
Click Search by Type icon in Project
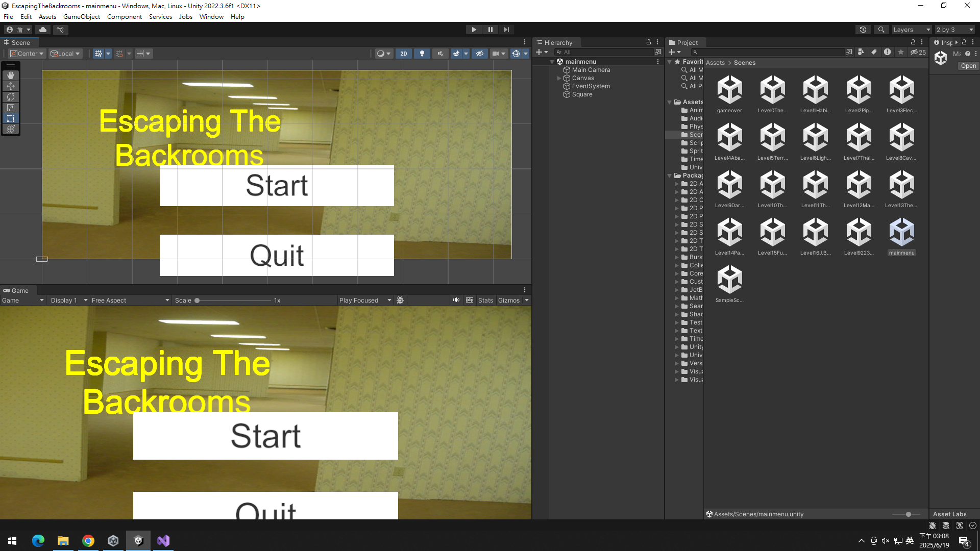click(861, 52)
